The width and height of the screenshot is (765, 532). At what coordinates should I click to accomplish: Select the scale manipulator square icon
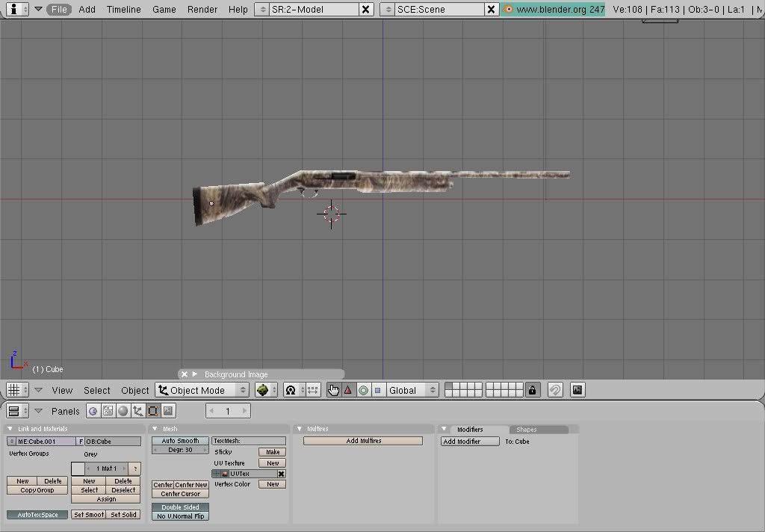click(378, 390)
